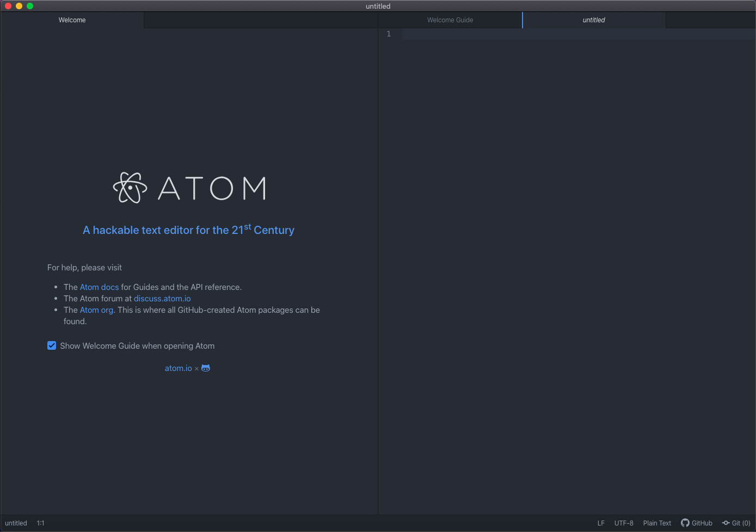Click line number 1 in the gutter
Screen dimensions: 756x532
[x=389, y=34]
